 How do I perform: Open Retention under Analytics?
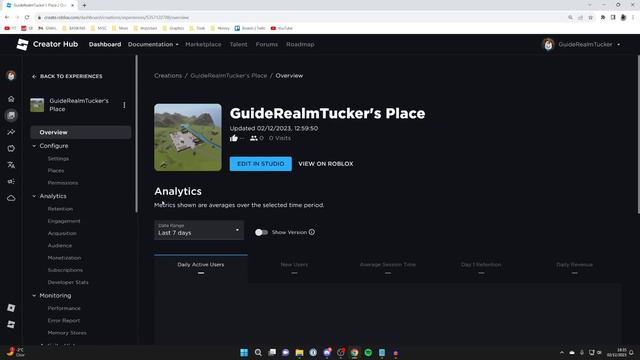tap(60, 209)
